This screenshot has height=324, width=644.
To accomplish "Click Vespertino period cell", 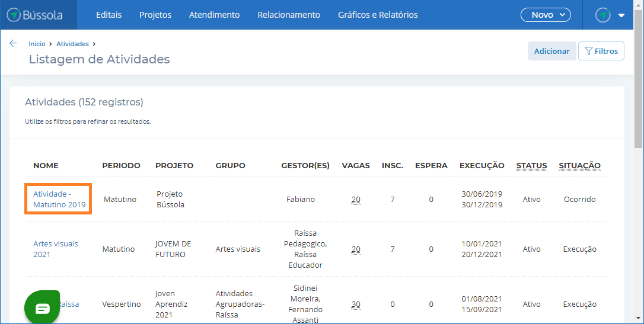I will point(121,304).
